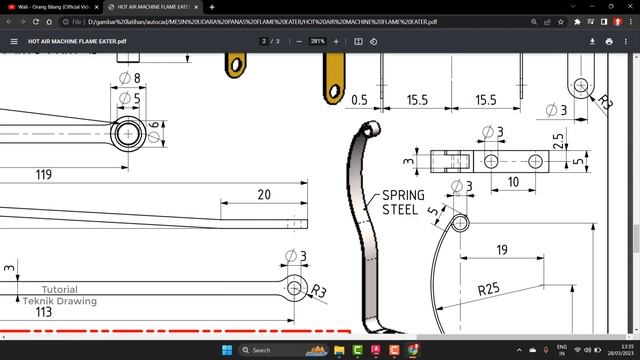Go forward in browser history
Screen dimensions: 640x360
pyautogui.click(x=22, y=22)
